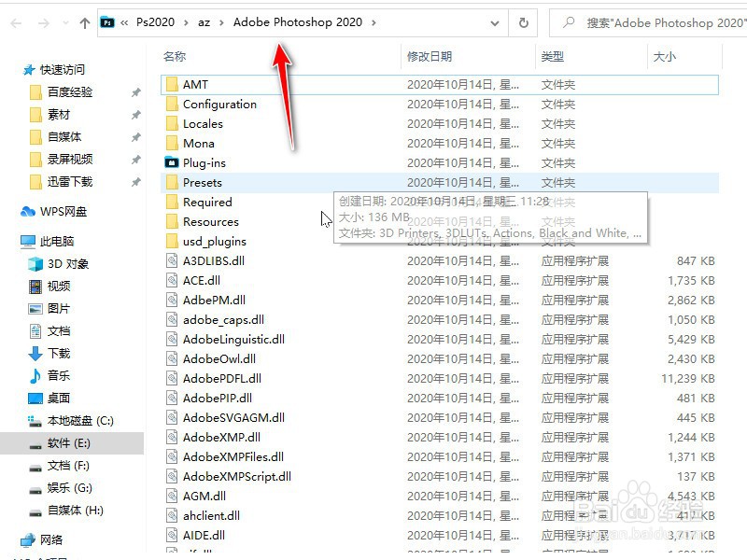Screen dimensions: 747x560
Task: Open 录屏视频 pinned folder
Action: (x=70, y=159)
